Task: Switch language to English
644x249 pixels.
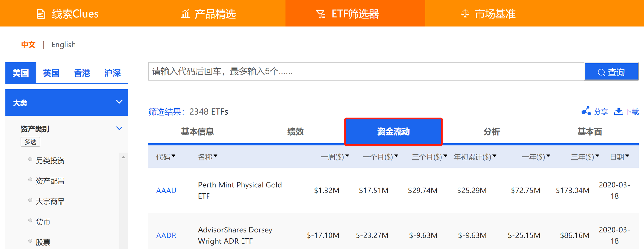Action: [x=64, y=45]
